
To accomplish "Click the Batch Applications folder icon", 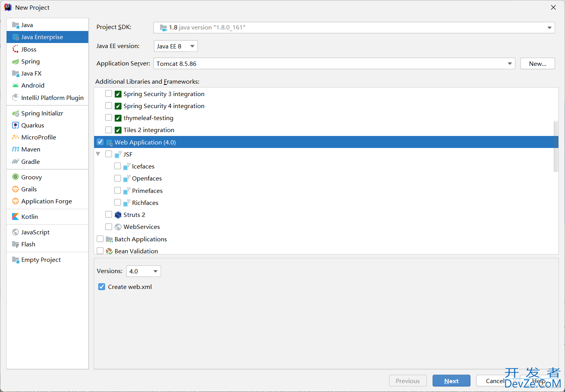I will [109, 239].
